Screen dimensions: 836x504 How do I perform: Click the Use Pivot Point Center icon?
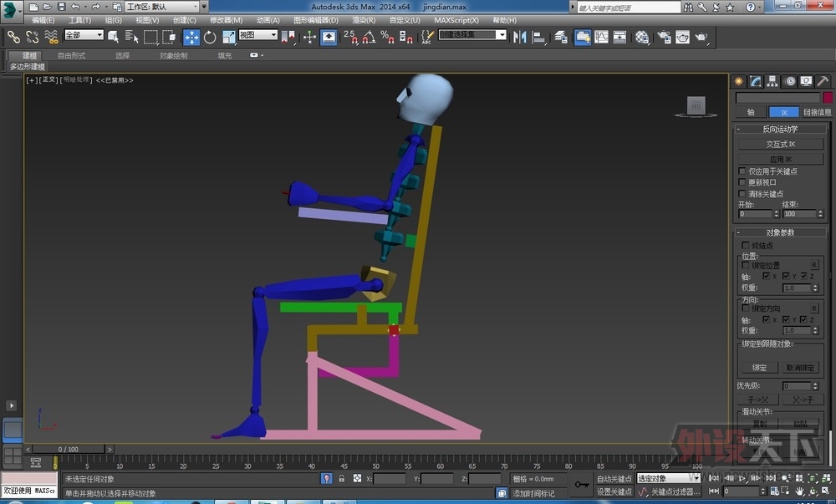[x=288, y=37]
